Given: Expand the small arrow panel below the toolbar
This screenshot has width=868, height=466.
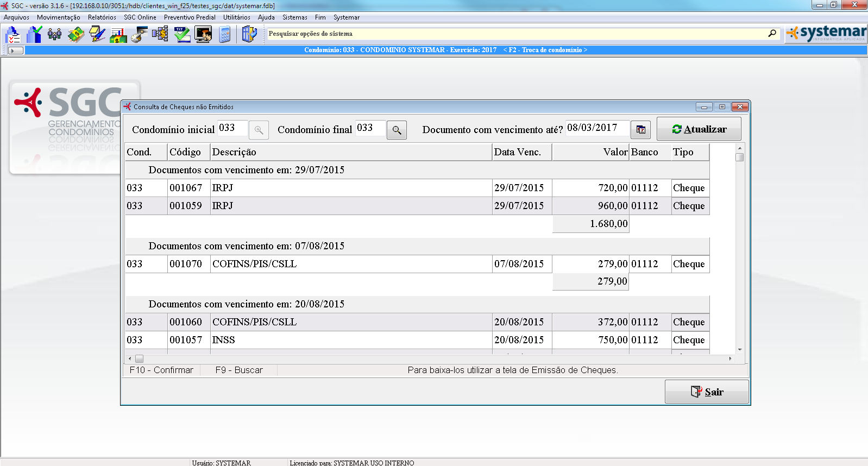Looking at the screenshot, I should 16,51.
